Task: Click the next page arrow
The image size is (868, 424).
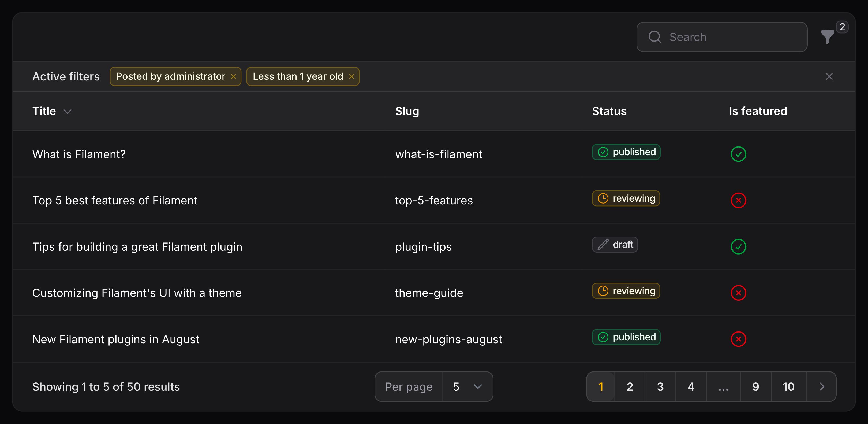Action: [x=821, y=386]
